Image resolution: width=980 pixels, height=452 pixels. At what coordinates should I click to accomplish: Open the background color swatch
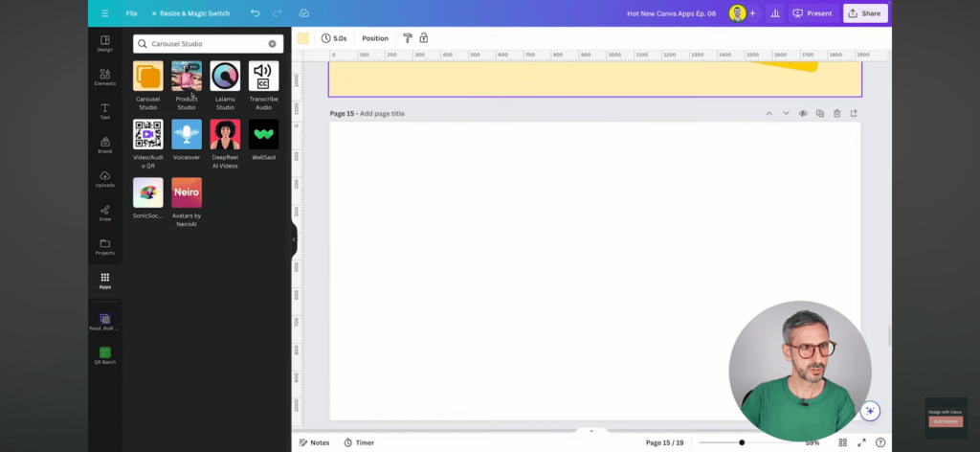coord(303,38)
